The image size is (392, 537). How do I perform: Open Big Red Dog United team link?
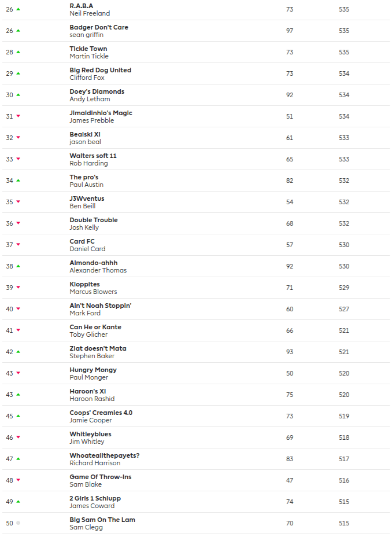click(100, 70)
